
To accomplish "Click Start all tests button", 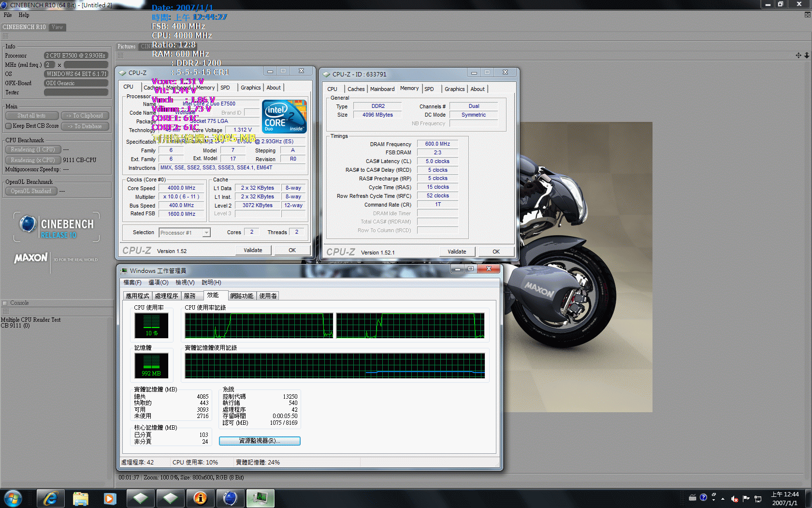I will point(32,116).
